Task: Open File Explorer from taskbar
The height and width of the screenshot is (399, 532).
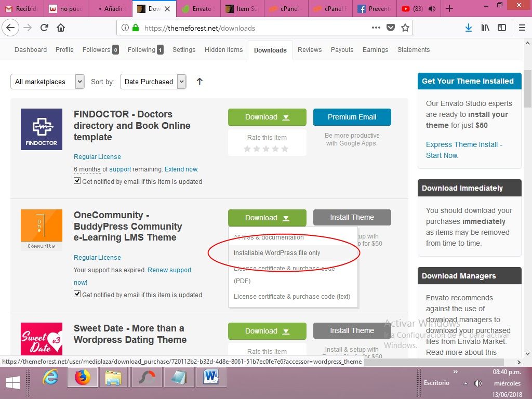Action: [113, 377]
